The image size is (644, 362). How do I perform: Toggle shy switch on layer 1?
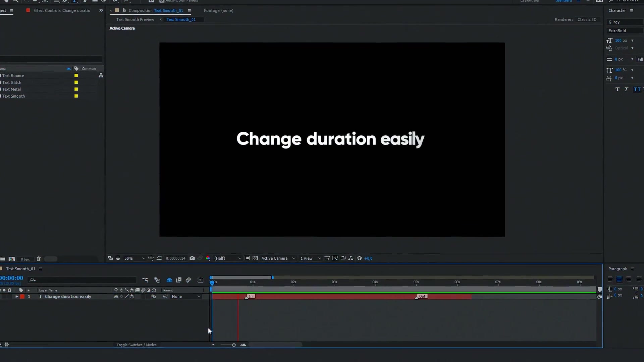tap(116, 297)
